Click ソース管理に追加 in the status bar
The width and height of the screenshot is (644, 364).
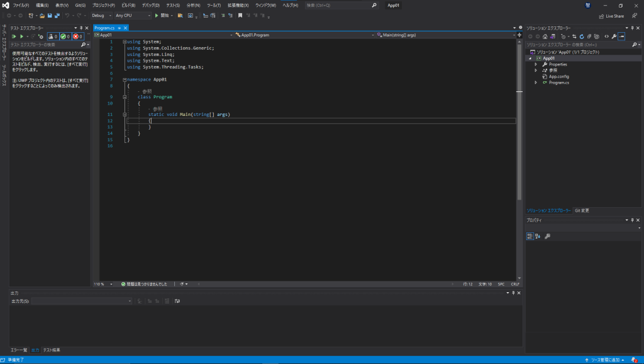(605, 360)
